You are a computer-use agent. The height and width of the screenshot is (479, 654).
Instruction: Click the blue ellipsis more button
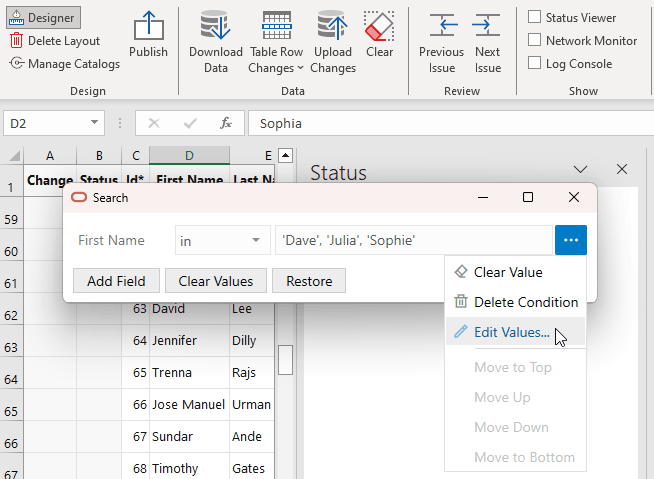[x=571, y=240]
